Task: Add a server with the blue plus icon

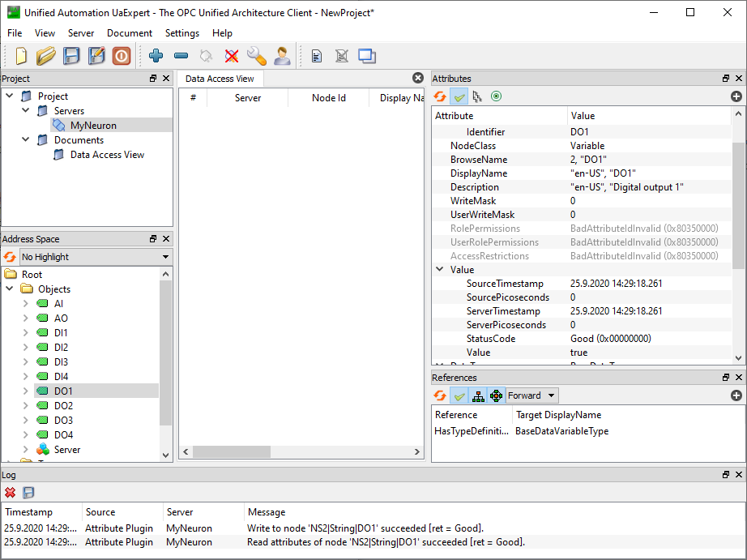Action: [156, 56]
